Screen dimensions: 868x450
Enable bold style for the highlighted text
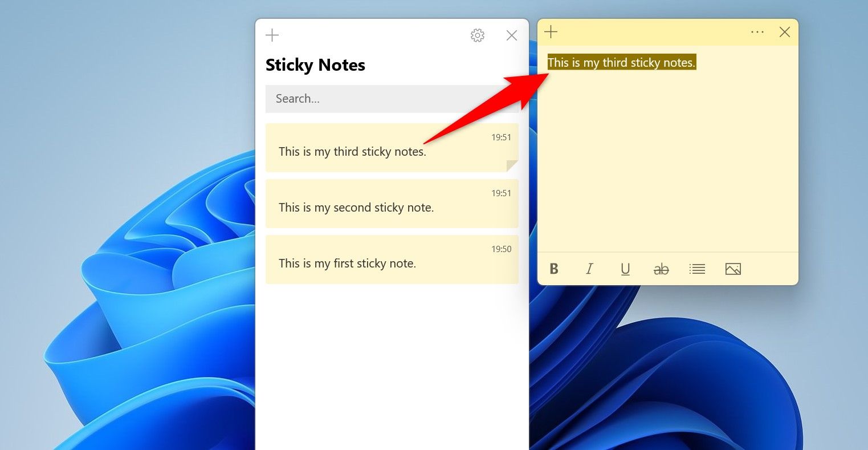pyautogui.click(x=553, y=269)
